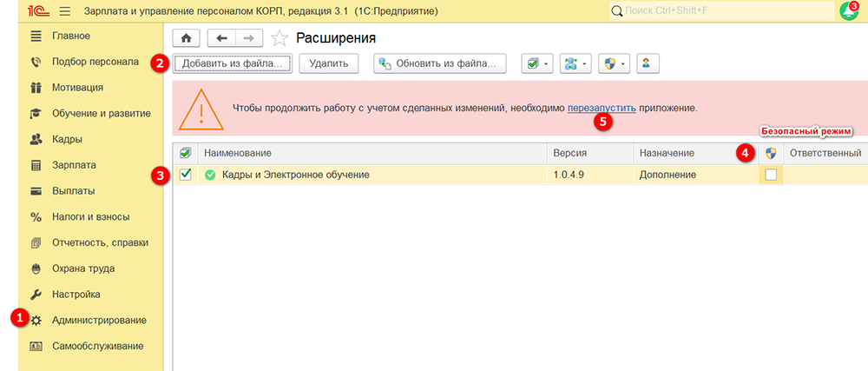
Task: Toggle safe mode checkbox for the extension row
Action: [x=771, y=175]
